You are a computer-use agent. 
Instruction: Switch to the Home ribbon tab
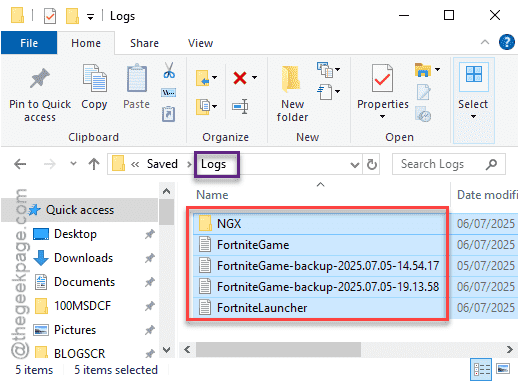pos(86,43)
